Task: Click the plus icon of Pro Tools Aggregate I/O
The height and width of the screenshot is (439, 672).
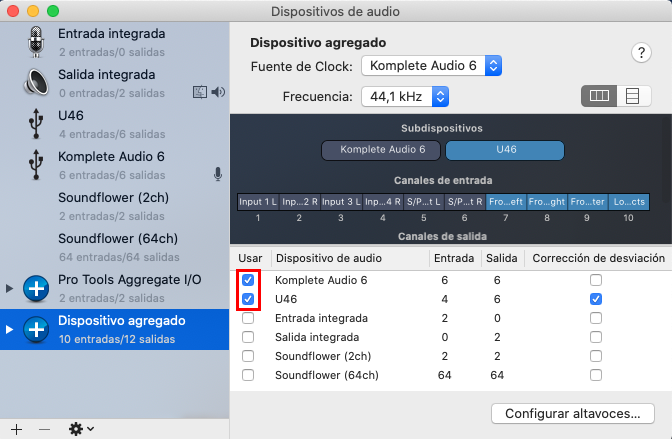Action: click(36, 287)
